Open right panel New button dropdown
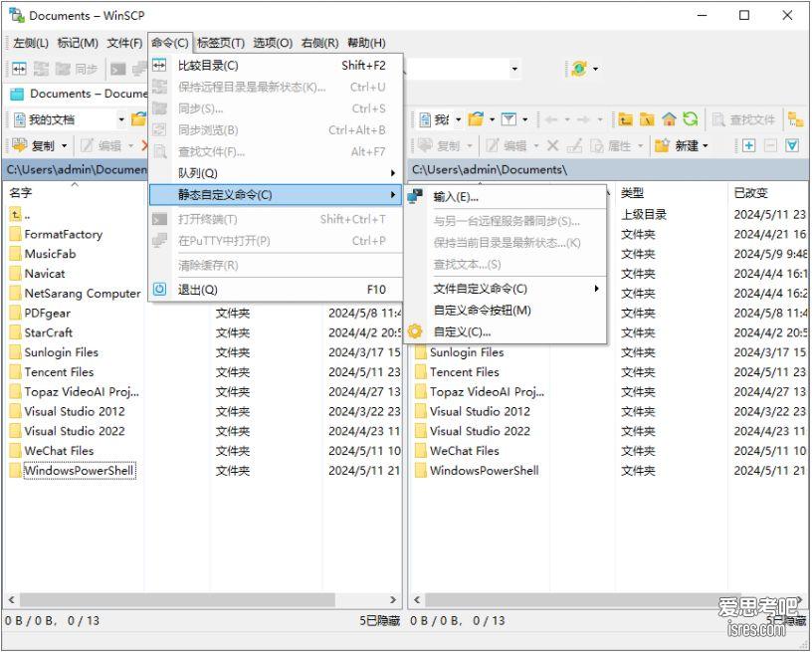Image resolution: width=812 pixels, height=652 pixels. [x=706, y=146]
